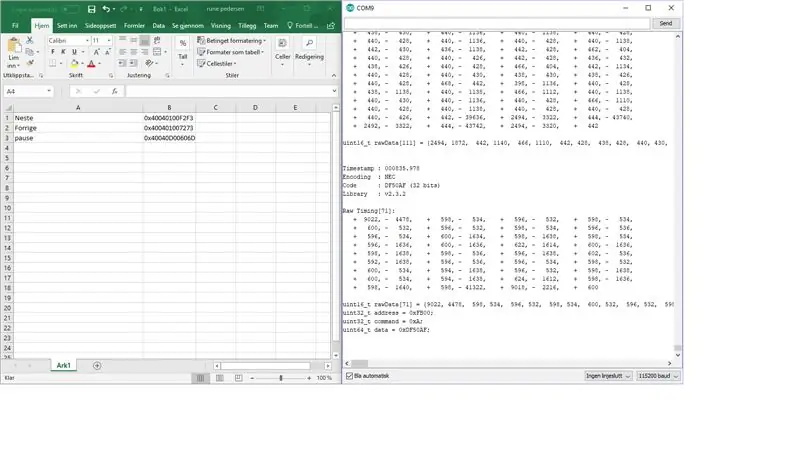
Task: Open the Celler group button
Action: click(282, 52)
